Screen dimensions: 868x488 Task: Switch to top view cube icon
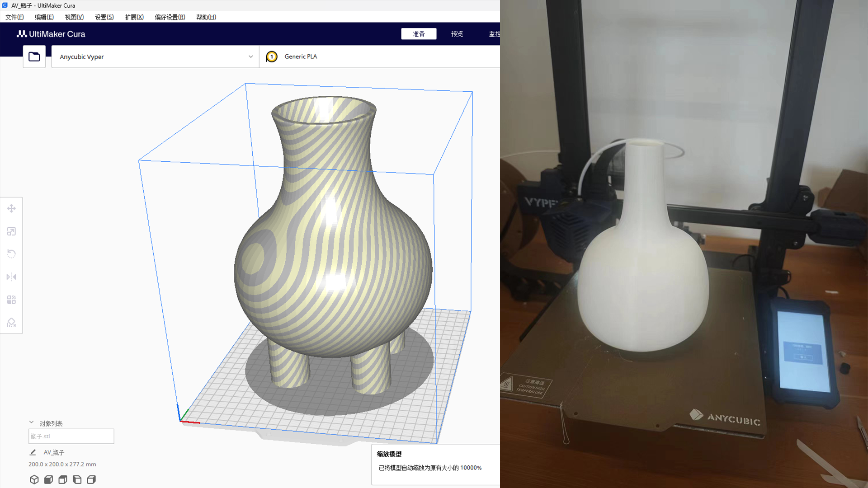[x=63, y=479]
